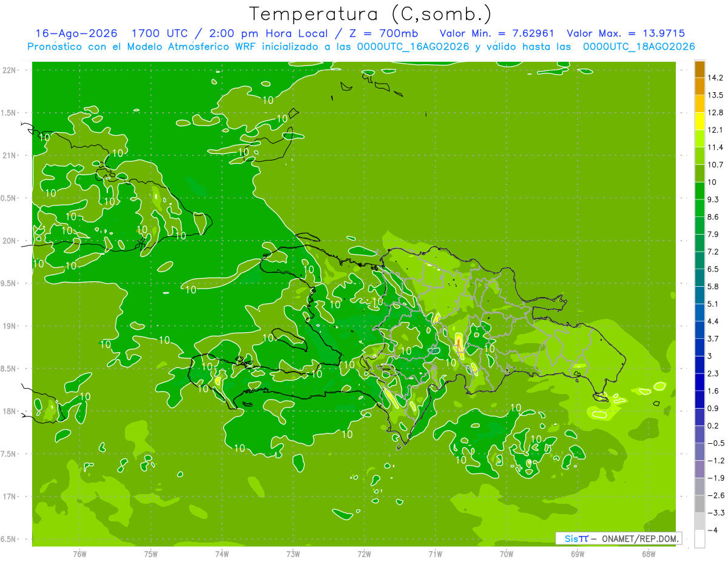Click the 74W longitude axis label
The image size is (728, 562).
click(x=222, y=554)
